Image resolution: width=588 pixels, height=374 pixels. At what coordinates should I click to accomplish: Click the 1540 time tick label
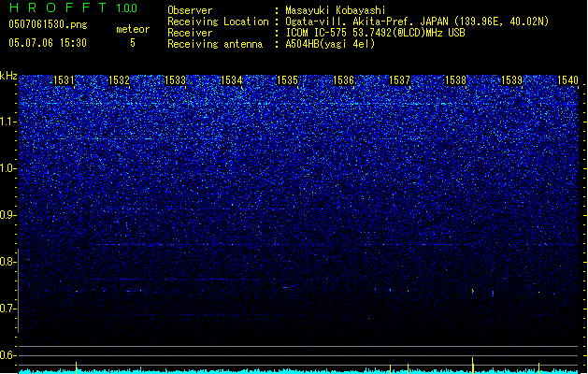[567, 80]
